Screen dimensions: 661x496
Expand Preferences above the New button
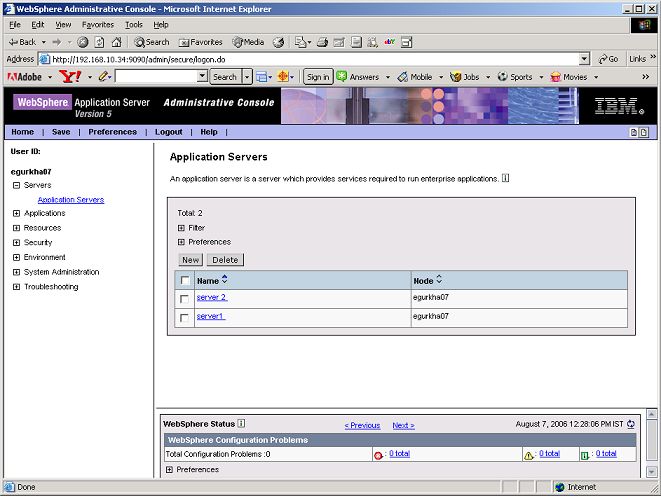(181, 242)
